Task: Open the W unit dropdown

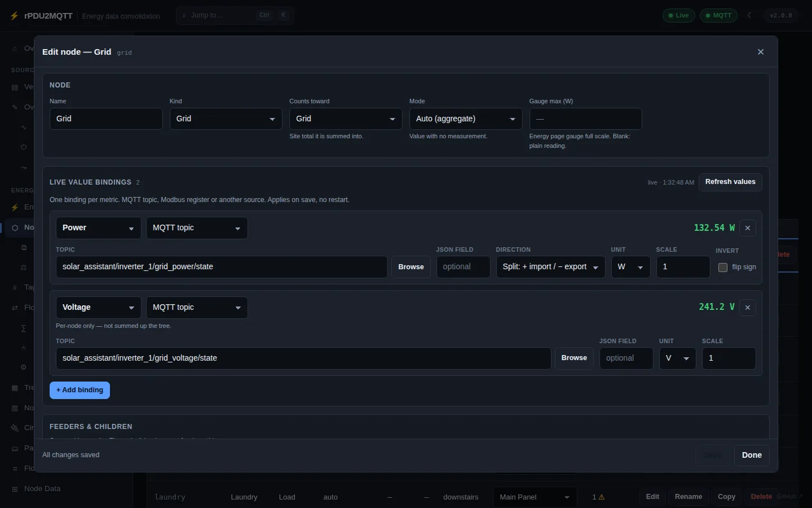Action: [630, 267]
